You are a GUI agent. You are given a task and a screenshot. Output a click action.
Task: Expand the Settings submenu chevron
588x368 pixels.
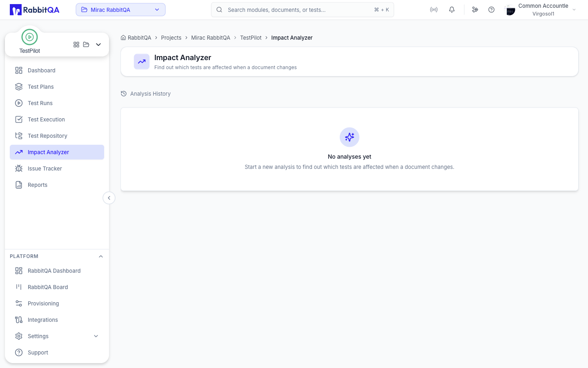[x=96, y=336]
